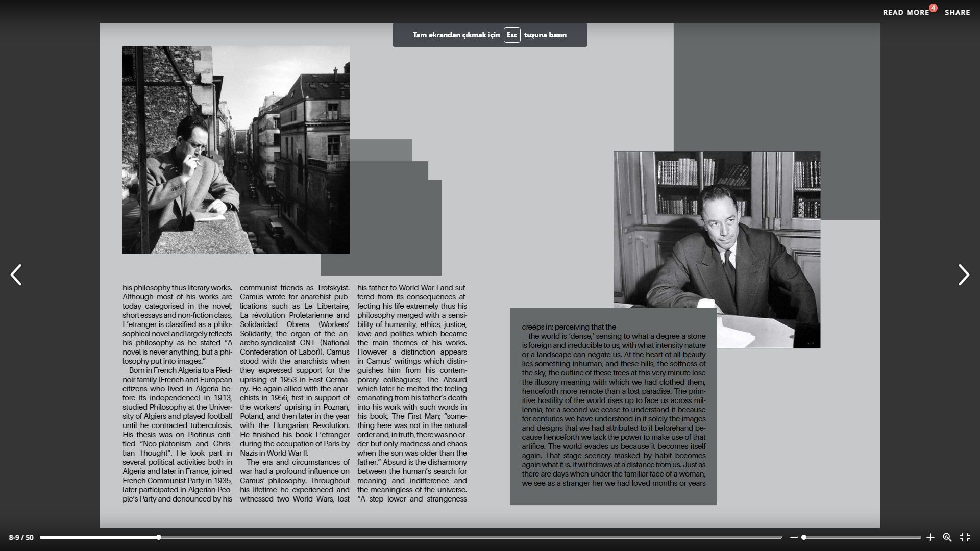The width and height of the screenshot is (980, 551).
Task: Click the Esc key hint in fullscreen notice
Action: (x=512, y=35)
